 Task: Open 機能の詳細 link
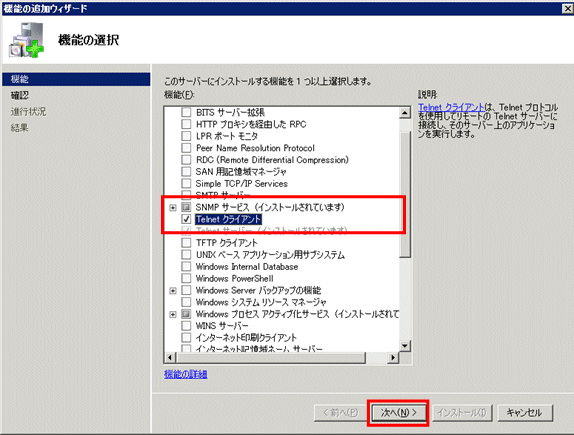pos(186,374)
